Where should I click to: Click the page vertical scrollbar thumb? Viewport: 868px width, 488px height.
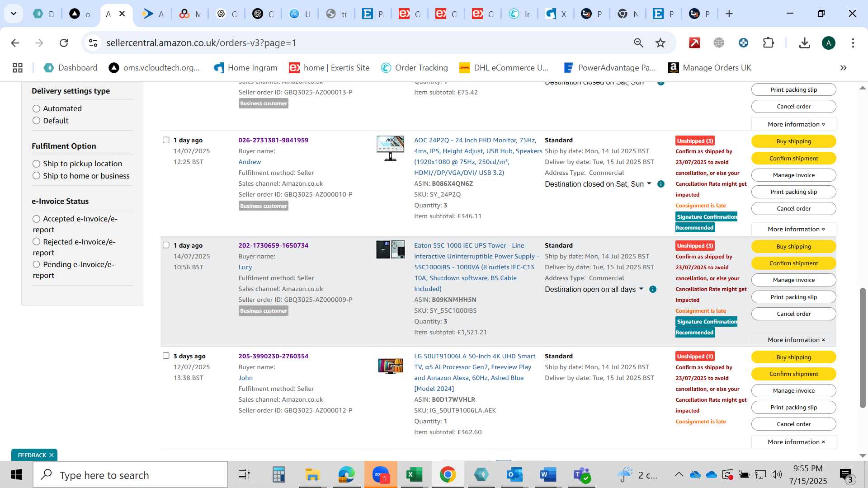(863, 348)
